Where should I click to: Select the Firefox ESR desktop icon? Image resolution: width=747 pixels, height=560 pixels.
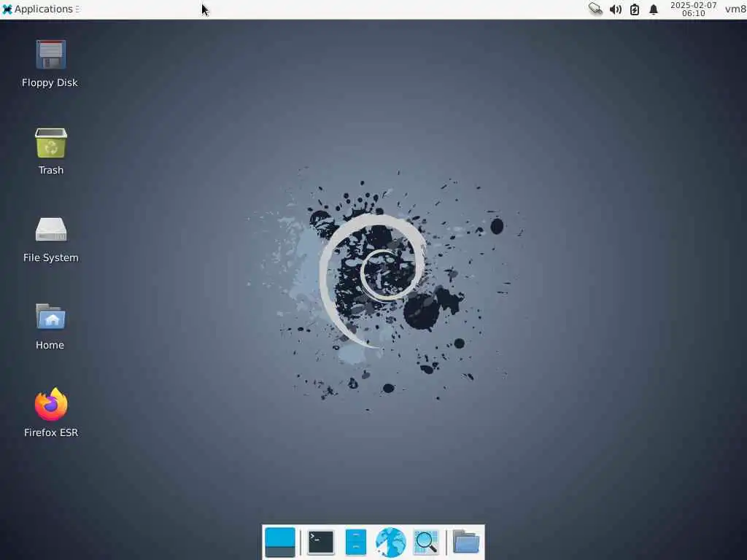coord(51,404)
